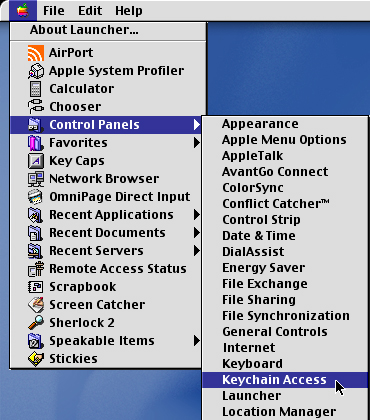
Task: Click the Screen Catcher icon
Action: (36, 305)
